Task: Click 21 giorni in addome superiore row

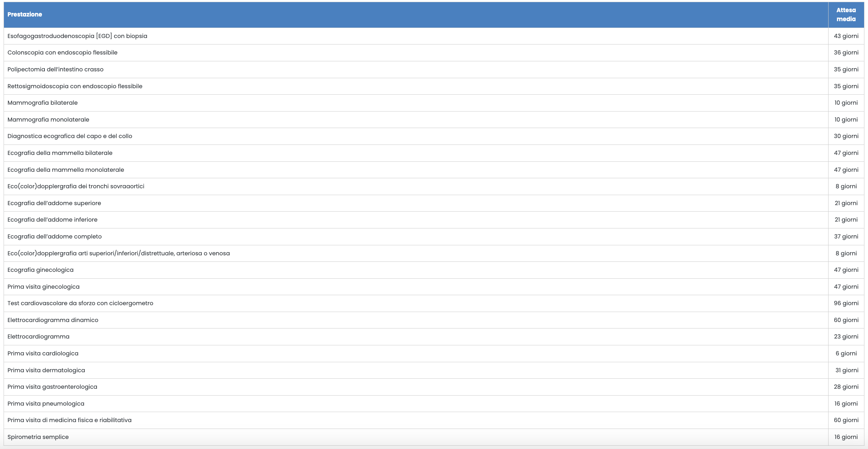Action: [x=846, y=203]
